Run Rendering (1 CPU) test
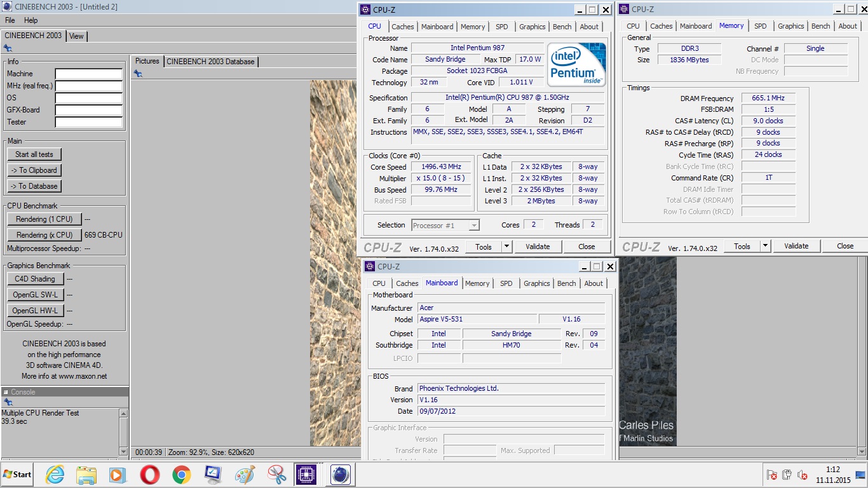The width and height of the screenshot is (868, 488). [x=44, y=219]
